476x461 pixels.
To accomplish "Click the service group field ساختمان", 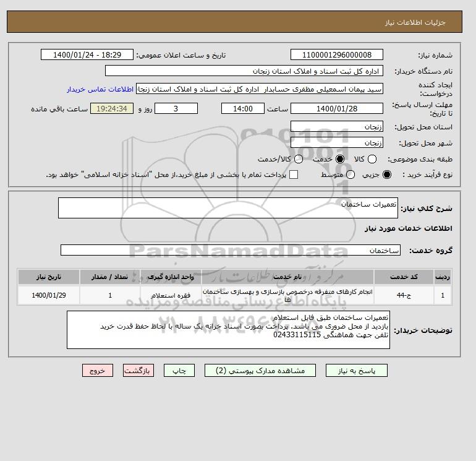I will coord(231,250).
